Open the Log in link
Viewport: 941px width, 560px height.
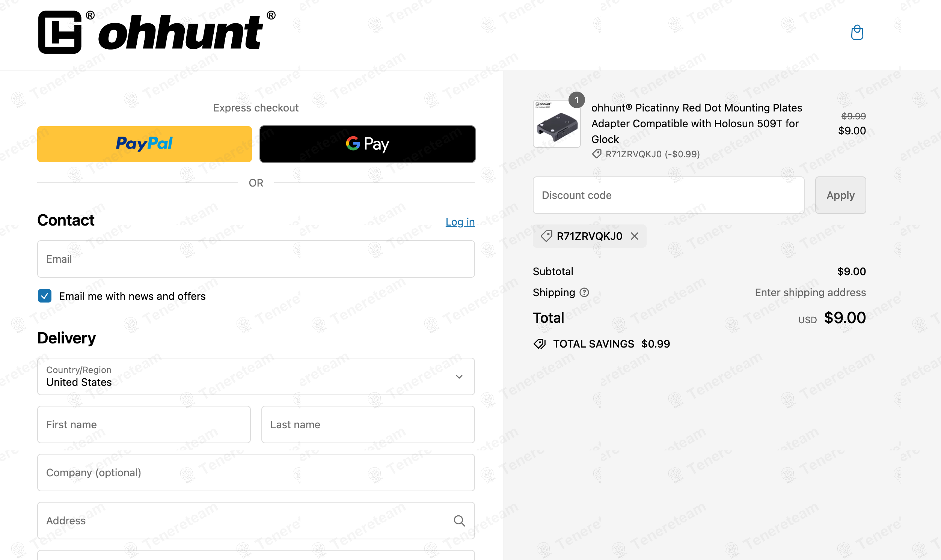(460, 222)
